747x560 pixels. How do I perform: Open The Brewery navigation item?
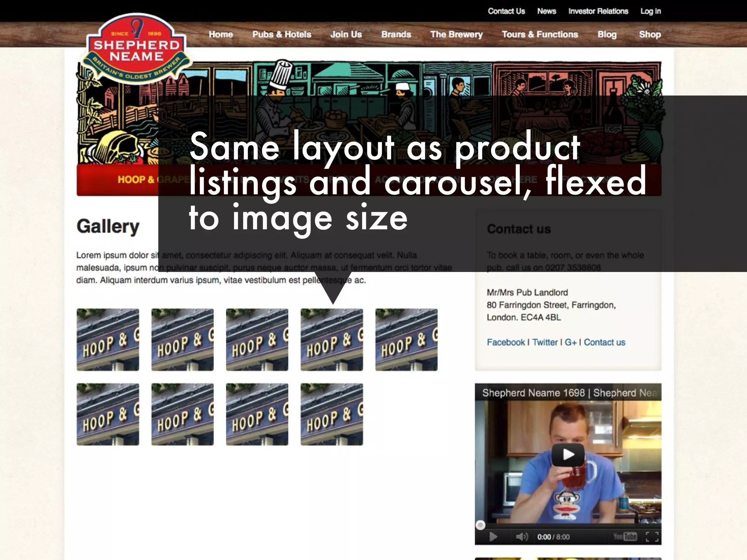(x=456, y=34)
